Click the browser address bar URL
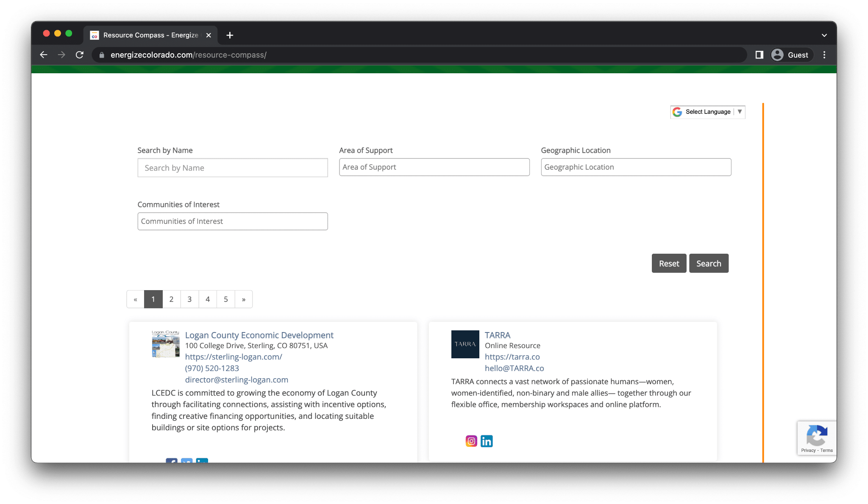 point(189,55)
